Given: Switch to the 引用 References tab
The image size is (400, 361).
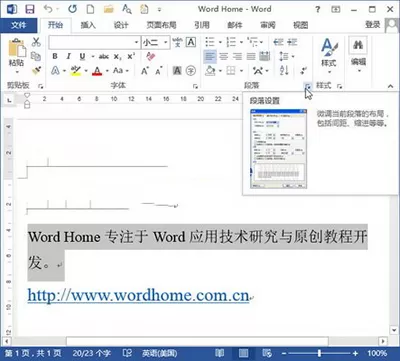Looking at the screenshot, I should pos(202,25).
